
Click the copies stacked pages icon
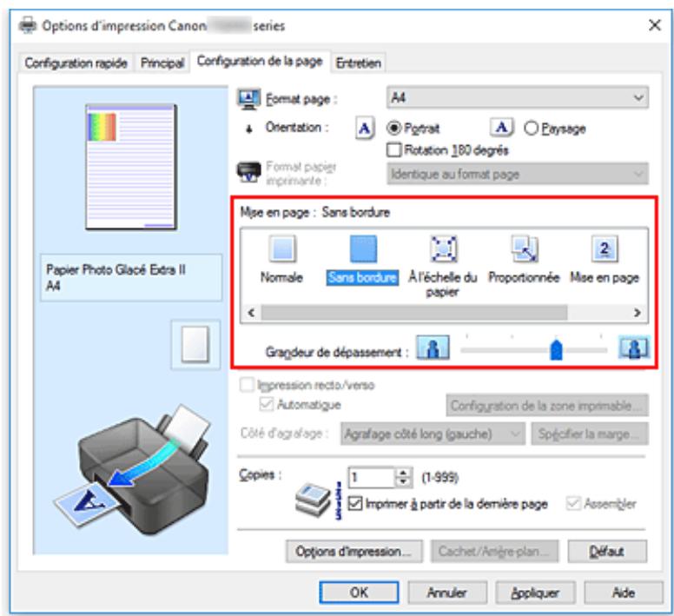(x=314, y=500)
